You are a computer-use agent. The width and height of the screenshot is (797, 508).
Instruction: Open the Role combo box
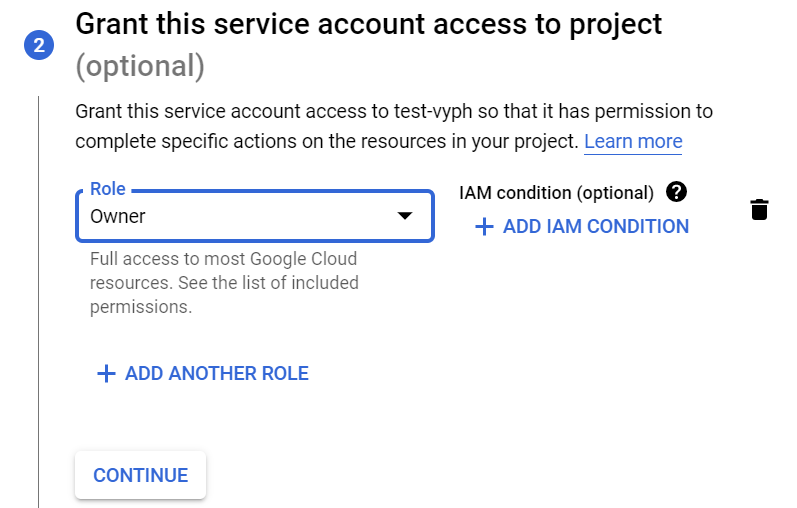(255, 216)
